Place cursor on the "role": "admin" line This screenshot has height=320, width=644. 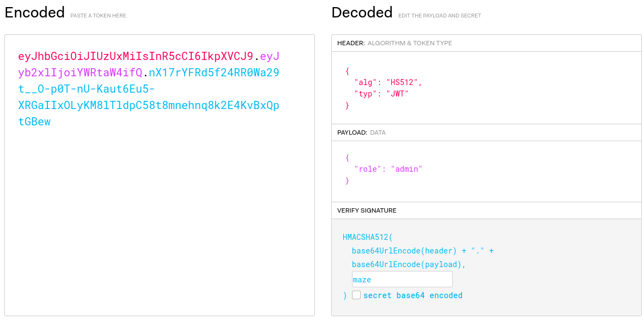coord(388,169)
